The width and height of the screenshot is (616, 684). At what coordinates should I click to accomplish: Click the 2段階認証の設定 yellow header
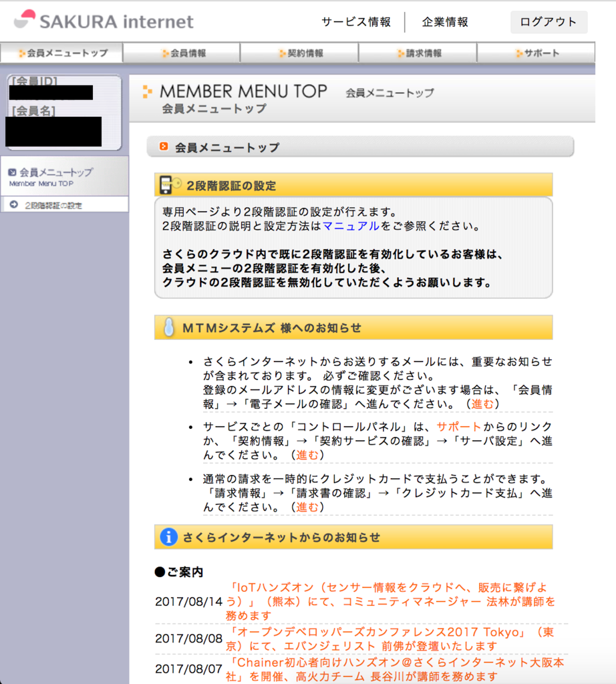pyautogui.click(x=353, y=185)
